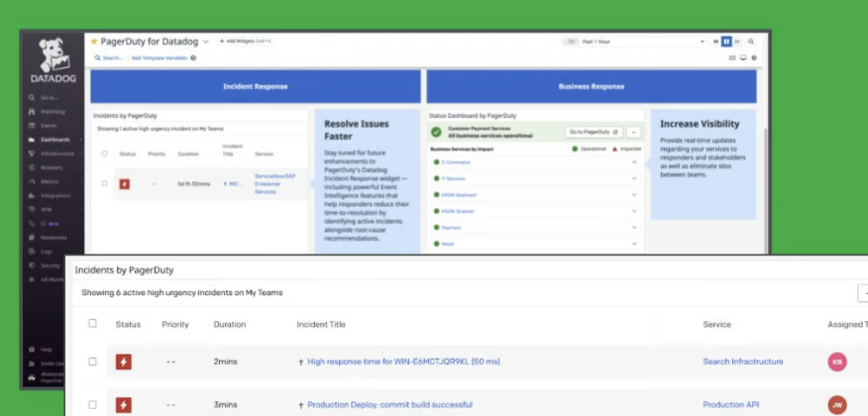Open the Datadog logo home link
The image size is (868, 416).
pos(54,61)
